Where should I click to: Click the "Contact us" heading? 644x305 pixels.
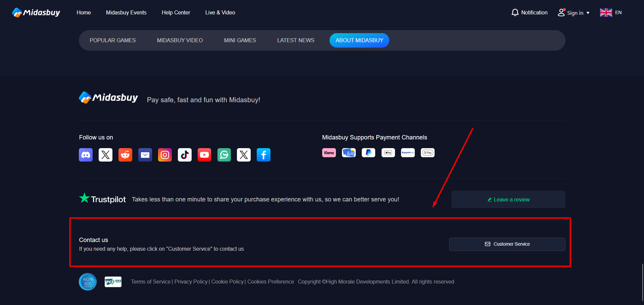tap(93, 240)
